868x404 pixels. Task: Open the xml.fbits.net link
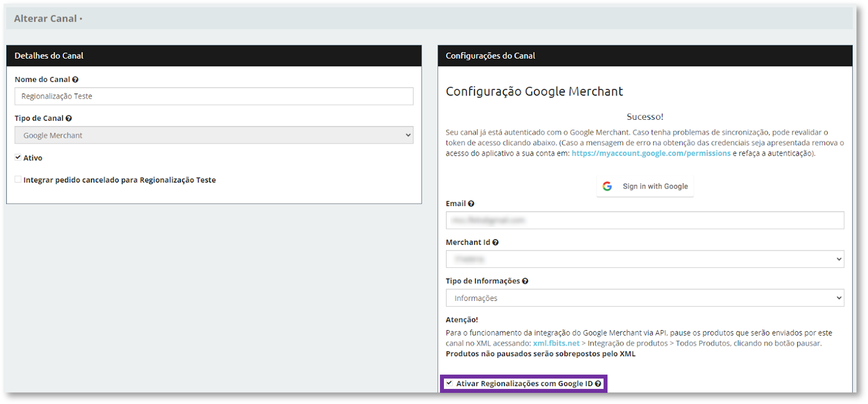556,343
